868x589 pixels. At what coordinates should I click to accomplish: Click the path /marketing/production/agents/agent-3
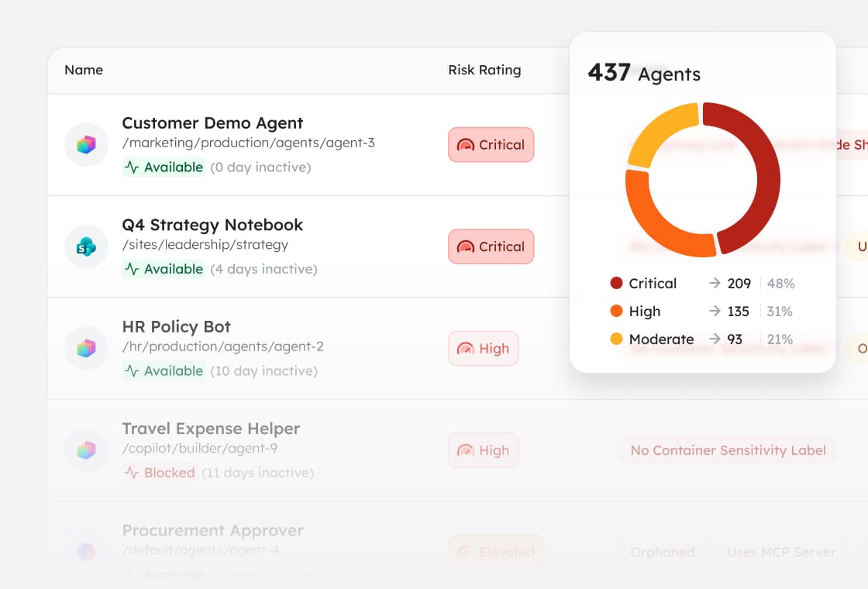pyautogui.click(x=249, y=143)
